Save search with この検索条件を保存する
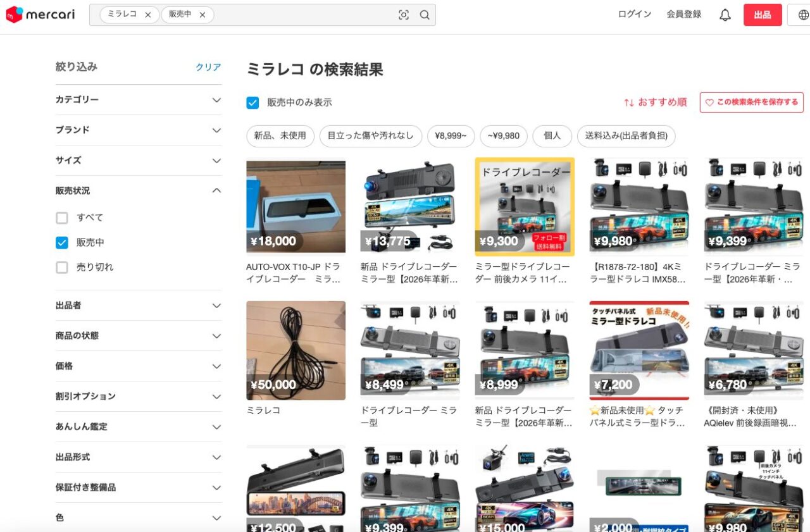Screen dimensions: 810x532 751,102
